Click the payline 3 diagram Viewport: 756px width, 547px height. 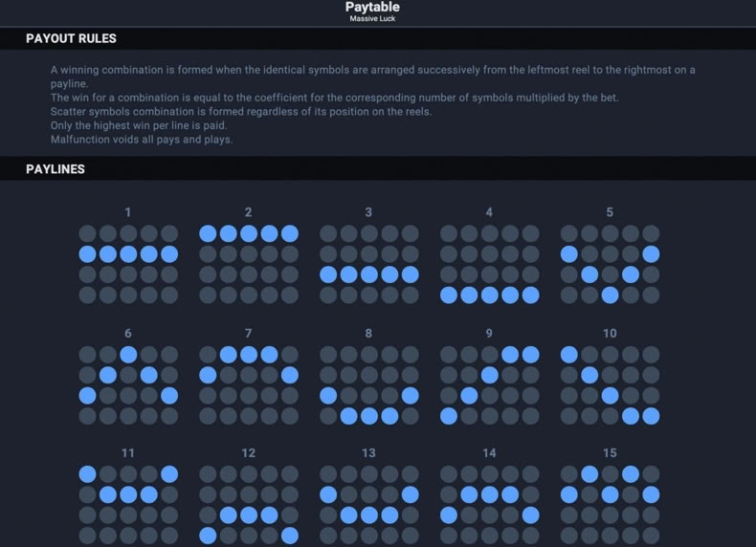(369, 264)
